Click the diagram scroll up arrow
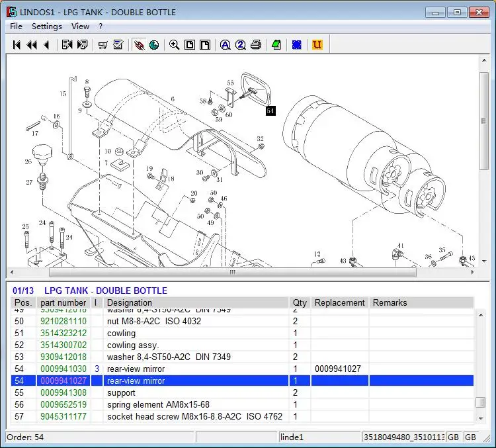The height and width of the screenshot is (448, 496). tap(484, 60)
